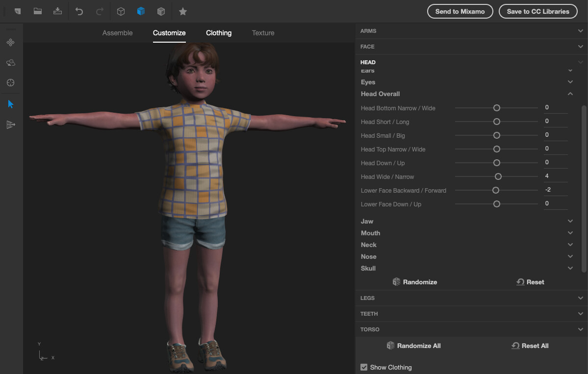This screenshot has width=588, height=374.
Task: Collapse the Head Overall section
Action: [x=570, y=94]
